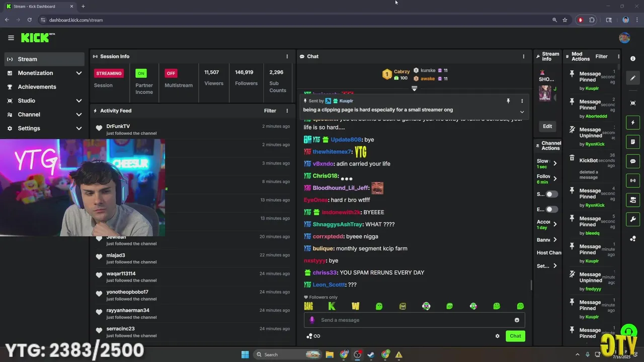Open the profile avatar menu
Screen dimensions: 644x362
[624, 38]
